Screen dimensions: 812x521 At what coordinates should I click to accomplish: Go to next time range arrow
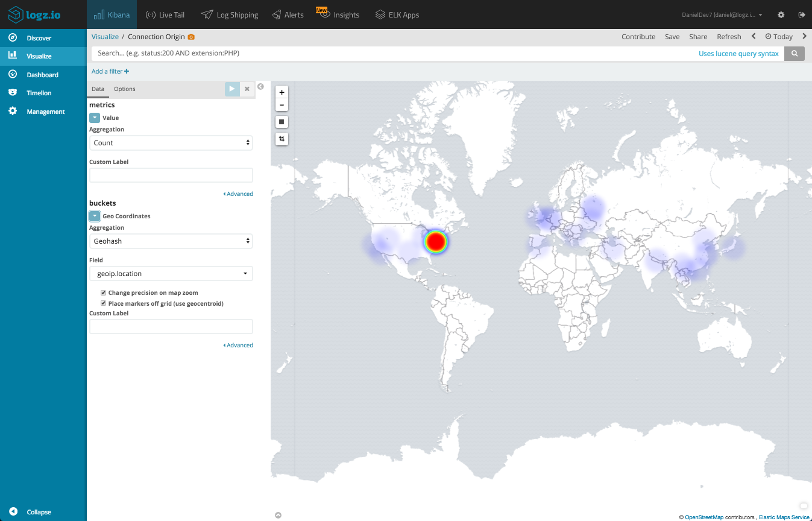point(804,36)
